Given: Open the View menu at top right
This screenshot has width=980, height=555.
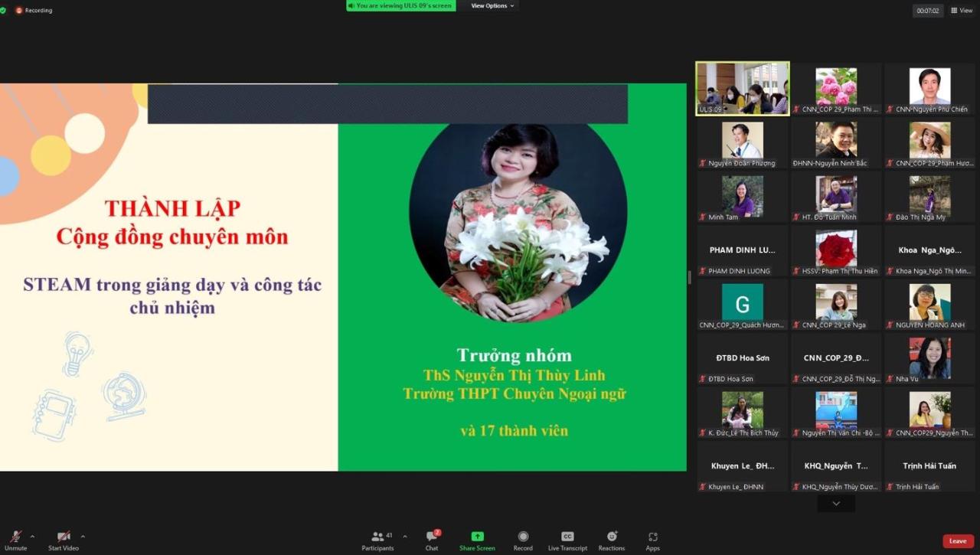Looking at the screenshot, I should 961,10.
